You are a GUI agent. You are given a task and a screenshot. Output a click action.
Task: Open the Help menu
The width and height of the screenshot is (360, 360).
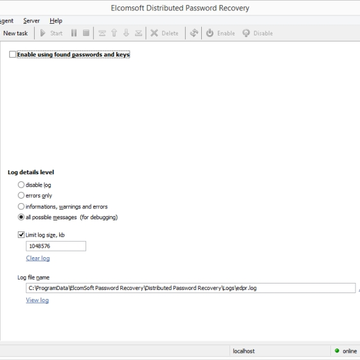pos(56,21)
